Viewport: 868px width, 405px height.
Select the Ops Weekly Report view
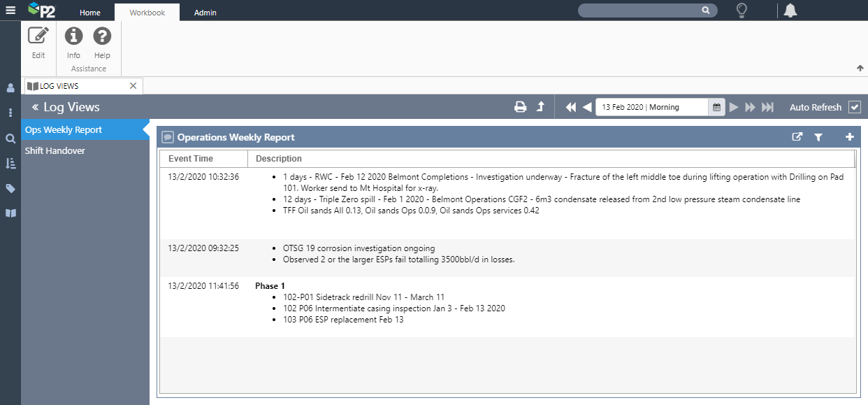tap(63, 129)
